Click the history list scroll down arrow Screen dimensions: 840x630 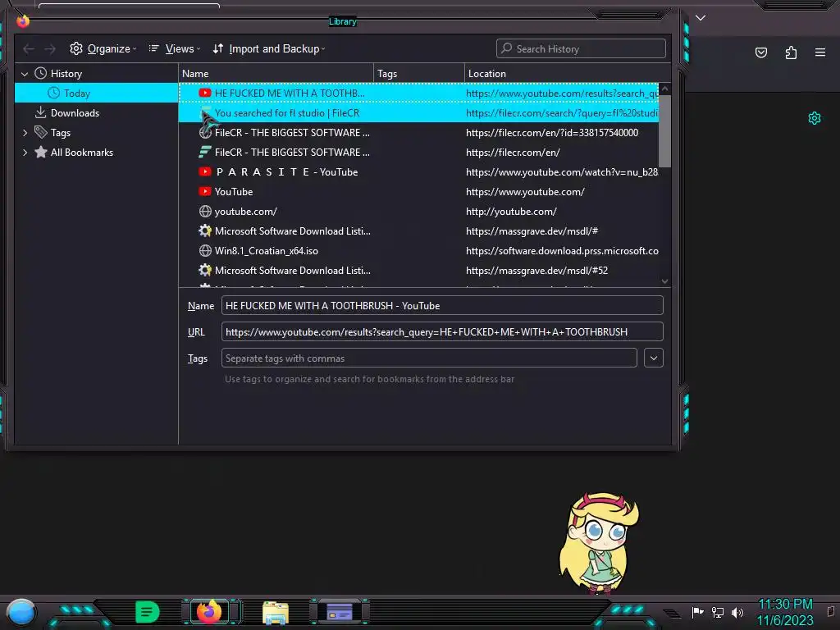pyautogui.click(x=664, y=281)
